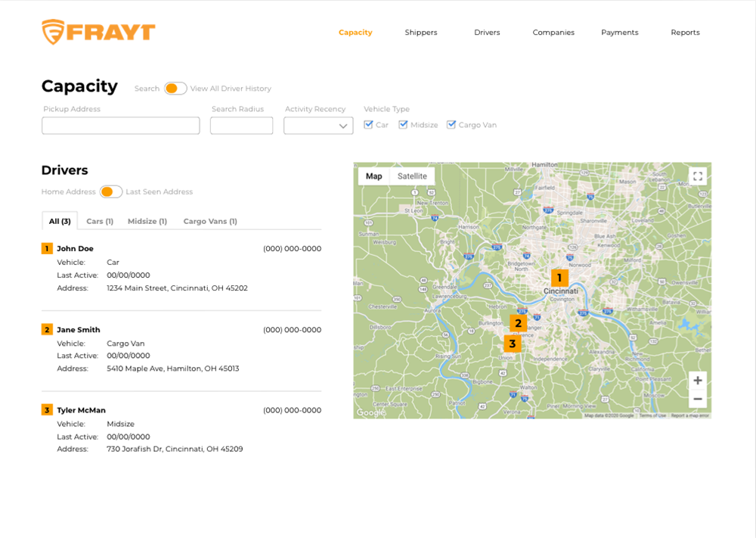This screenshot has width=756, height=538.
Task: Open the Drivers navigation link
Action: click(487, 33)
